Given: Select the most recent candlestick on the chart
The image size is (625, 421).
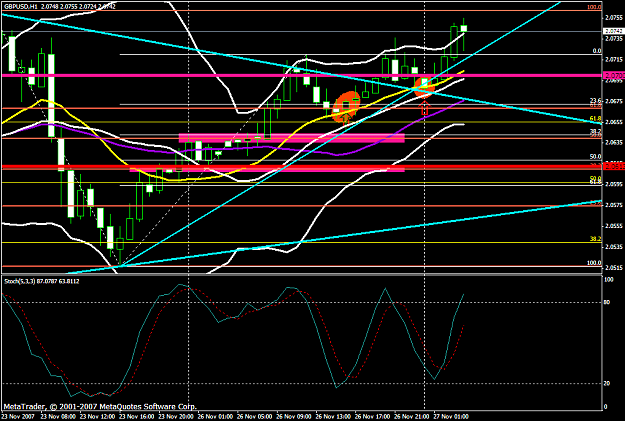Looking at the screenshot, I should tap(464, 29).
